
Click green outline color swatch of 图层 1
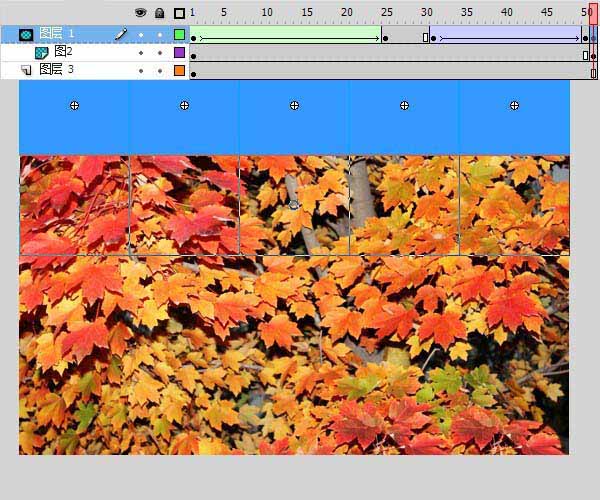[179, 34]
